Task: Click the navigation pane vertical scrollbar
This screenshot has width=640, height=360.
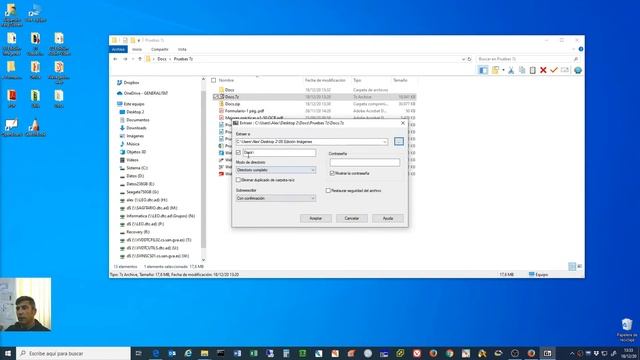Action: click(x=203, y=169)
